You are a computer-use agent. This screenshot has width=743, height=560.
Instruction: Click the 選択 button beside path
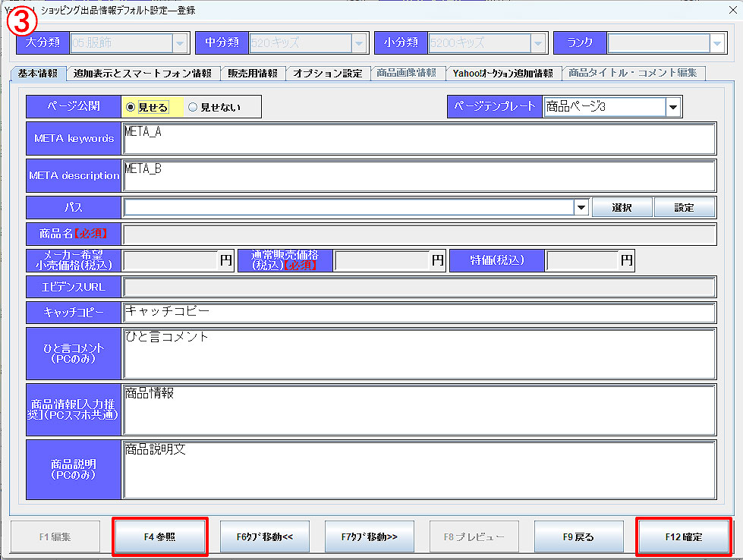(622, 207)
